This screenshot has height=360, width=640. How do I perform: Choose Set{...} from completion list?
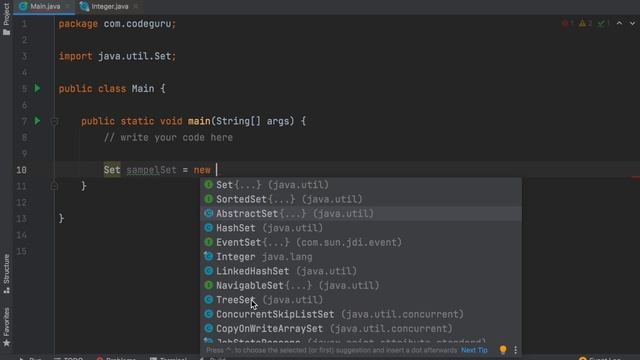[361, 185]
